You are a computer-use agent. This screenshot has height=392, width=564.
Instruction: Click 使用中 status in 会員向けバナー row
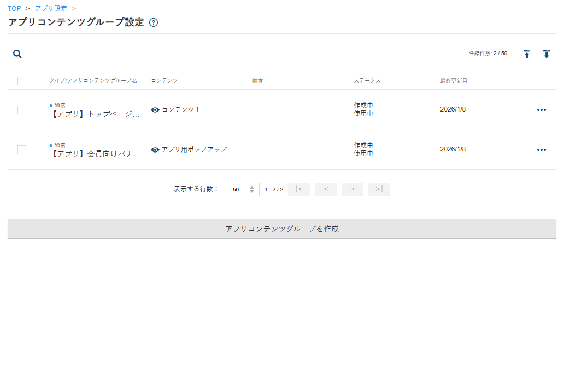(x=363, y=153)
